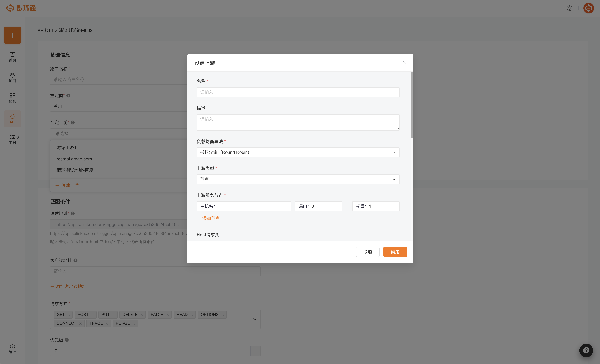The height and width of the screenshot is (364, 600).
Task: Expand the 请求方式 dropdown arrow
Action: (255, 319)
